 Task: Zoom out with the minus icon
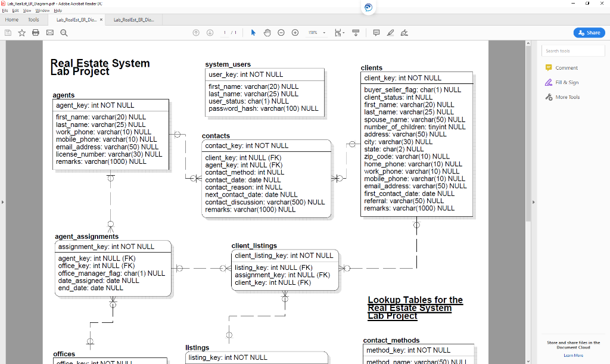coord(281,33)
